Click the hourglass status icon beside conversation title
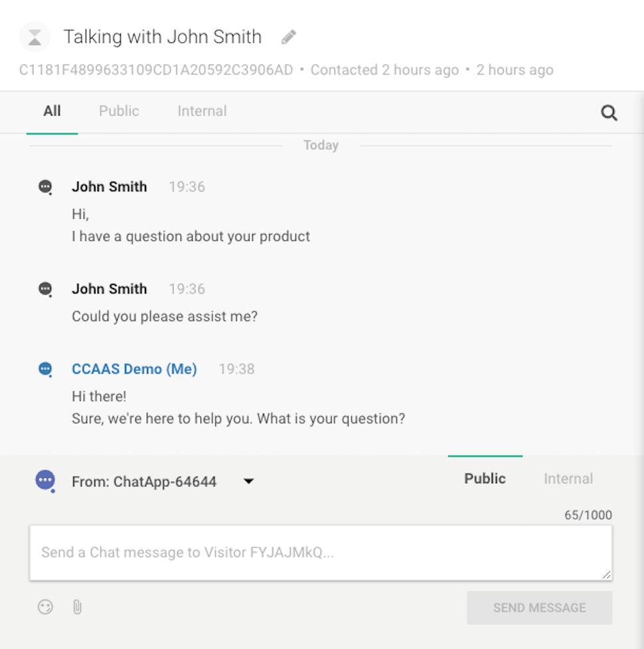Screen dimensions: 644x649 coord(35,37)
